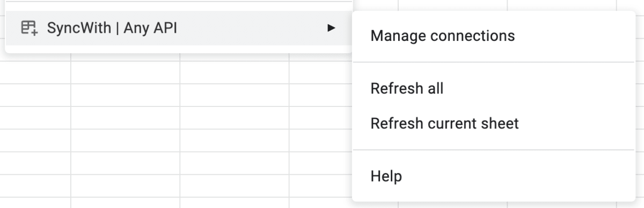Choose Manage connections in the submenu
The image size is (644, 208).
(x=443, y=36)
